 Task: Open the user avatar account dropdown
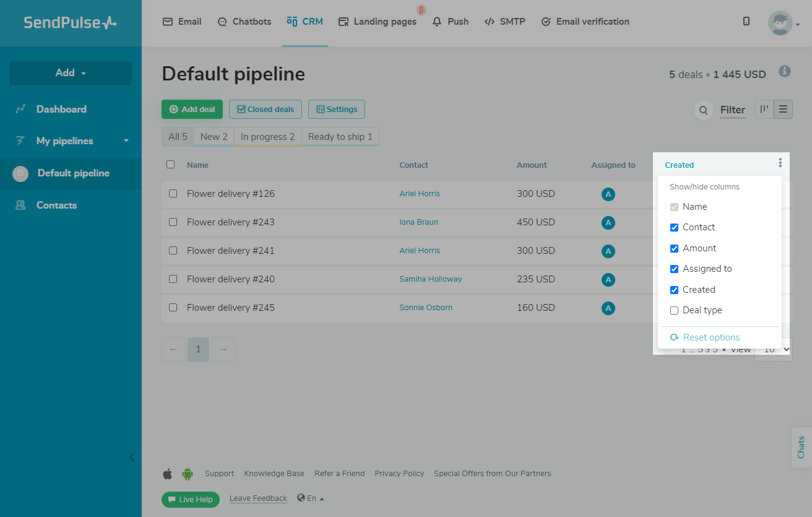click(784, 24)
